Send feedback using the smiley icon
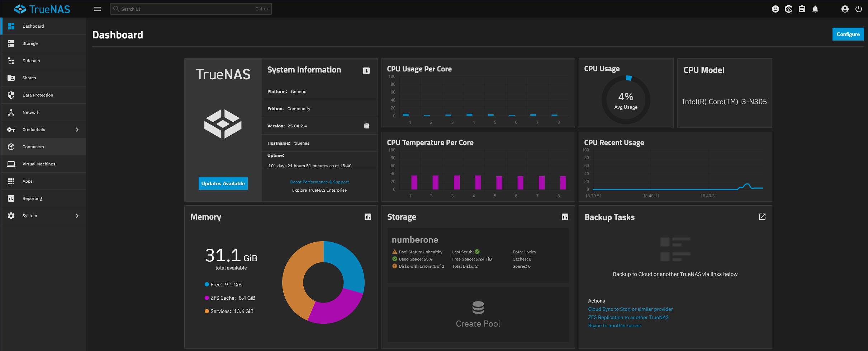This screenshot has width=868, height=351. 775,9
